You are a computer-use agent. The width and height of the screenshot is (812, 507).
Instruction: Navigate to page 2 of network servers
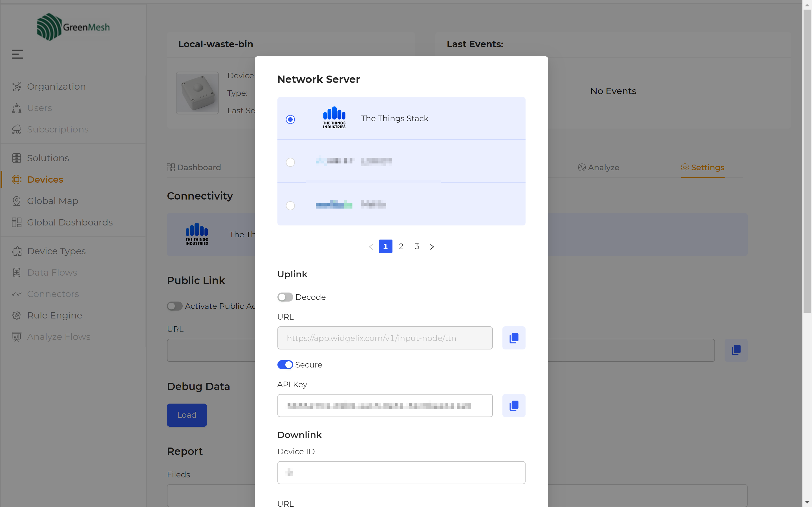pyautogui.click(x=401, y=246)
